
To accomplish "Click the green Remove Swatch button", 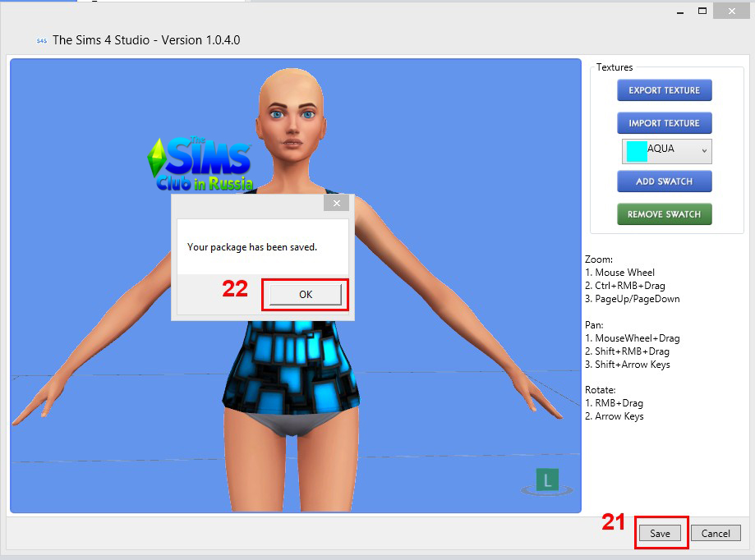I will [x=664, y=214].
